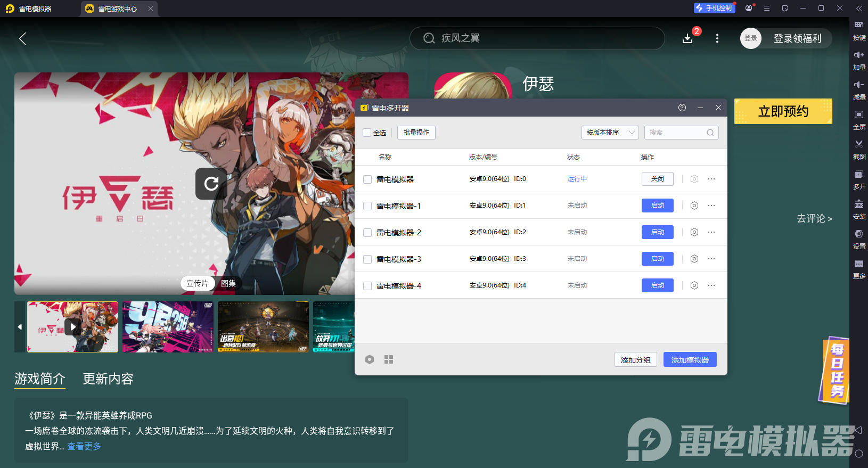Switch to grid view in 多开器
The image size is (868, 468).
[389, 359]
